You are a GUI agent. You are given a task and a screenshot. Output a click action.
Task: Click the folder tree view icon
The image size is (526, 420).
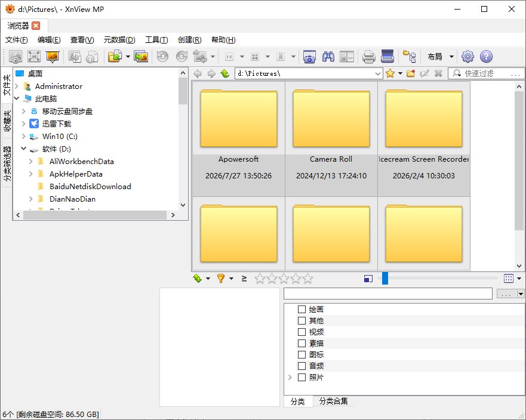(409, 56)
